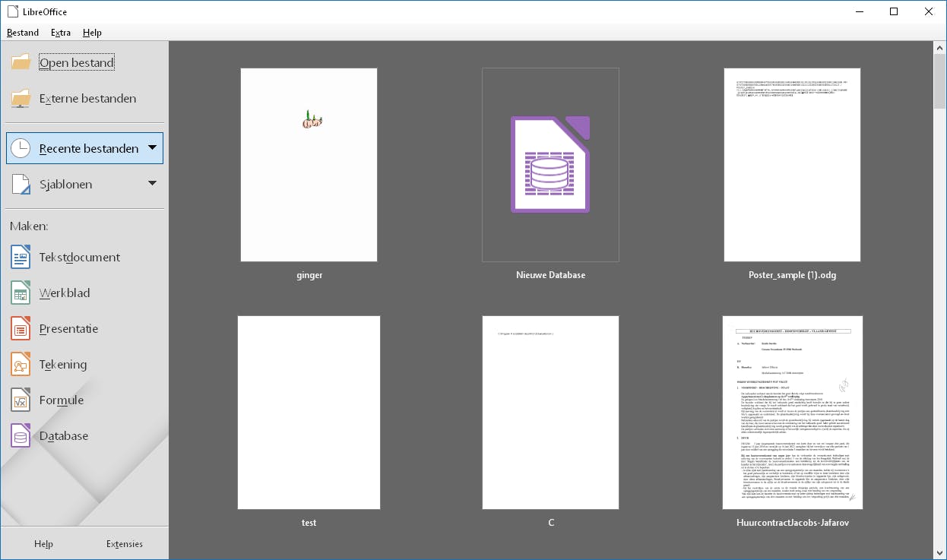This screenshot has height=560, width=947.
Task: Click the Draw Tekening icon
Action: pyautogui.click(x=21, y=364)
